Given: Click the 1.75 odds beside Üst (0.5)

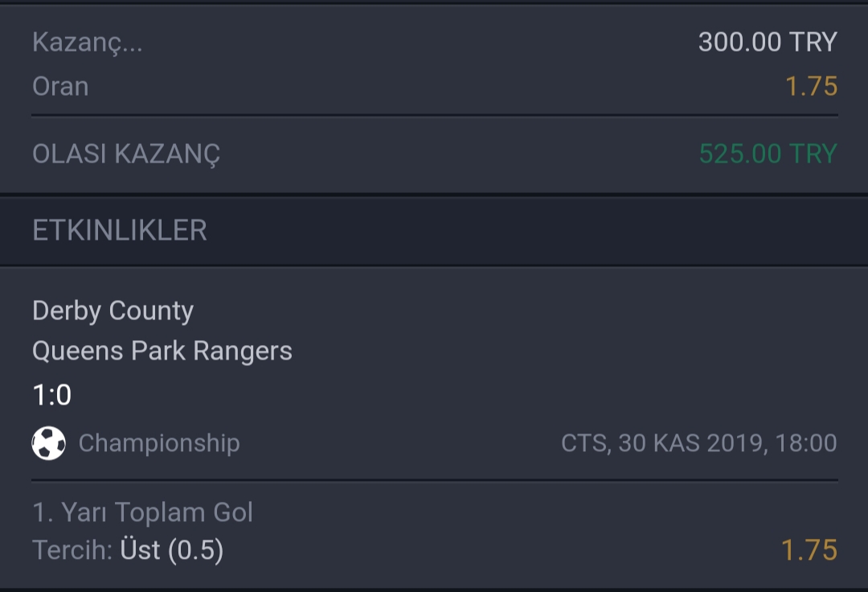Looking at the screenshot, I should [x=809, y=550].
